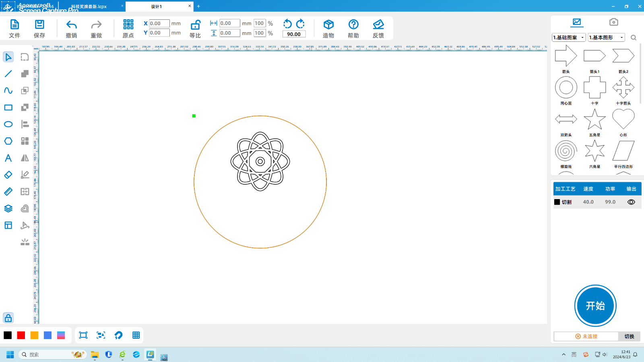Select the line drawing tool

click(x=8, y=74)
